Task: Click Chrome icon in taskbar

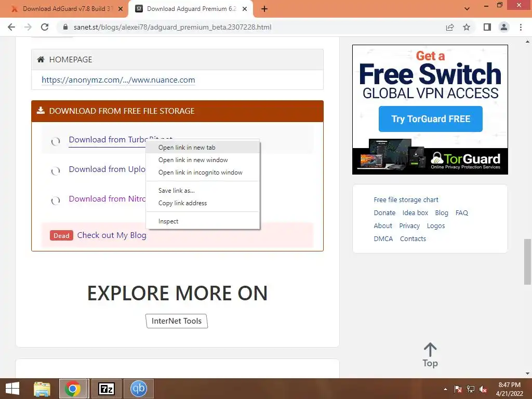Action: [73, 389]
